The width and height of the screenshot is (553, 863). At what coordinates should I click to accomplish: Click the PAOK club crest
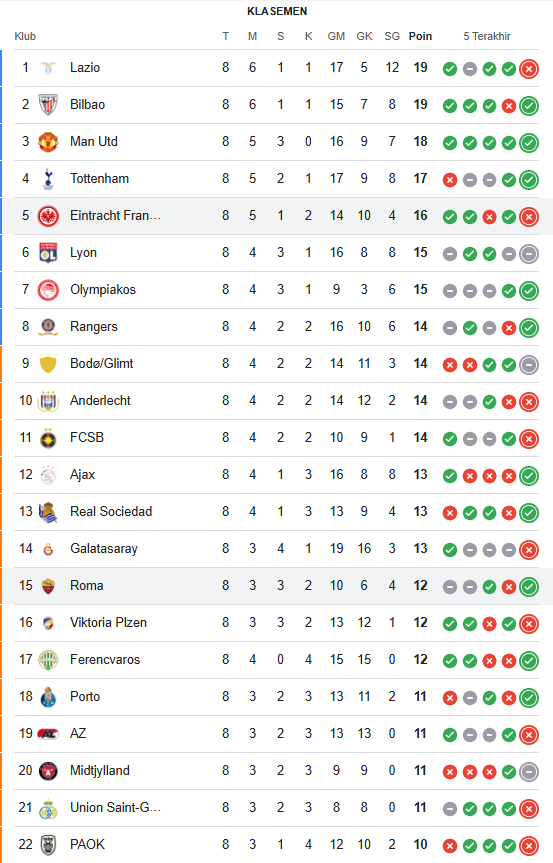click(48, 845)
